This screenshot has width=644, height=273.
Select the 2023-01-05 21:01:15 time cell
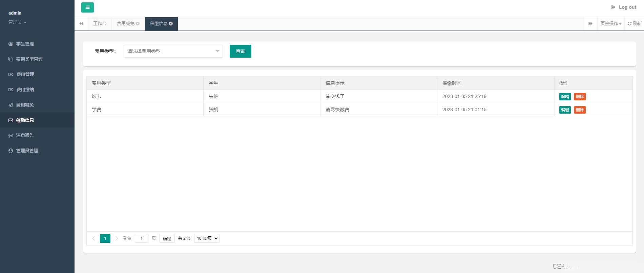(496, 110)
